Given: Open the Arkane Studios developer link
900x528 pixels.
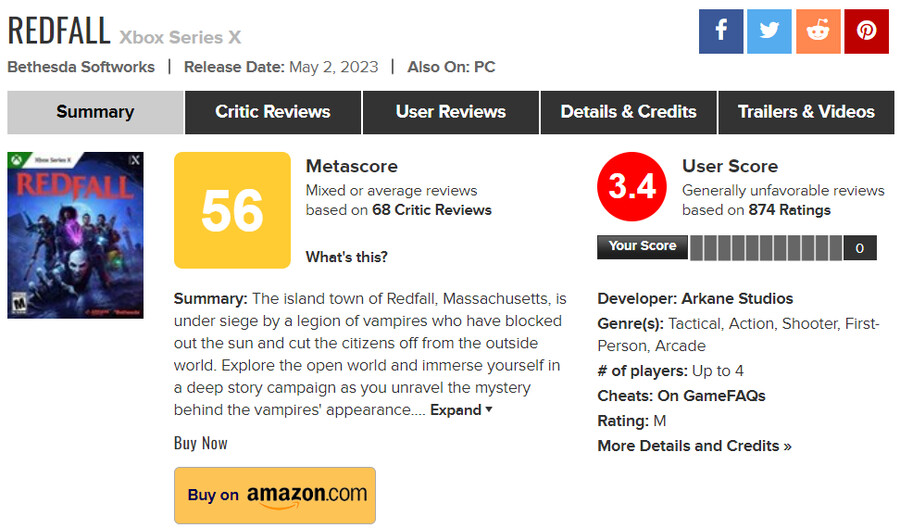Looking at the screenshot, I should coord(737,298).
